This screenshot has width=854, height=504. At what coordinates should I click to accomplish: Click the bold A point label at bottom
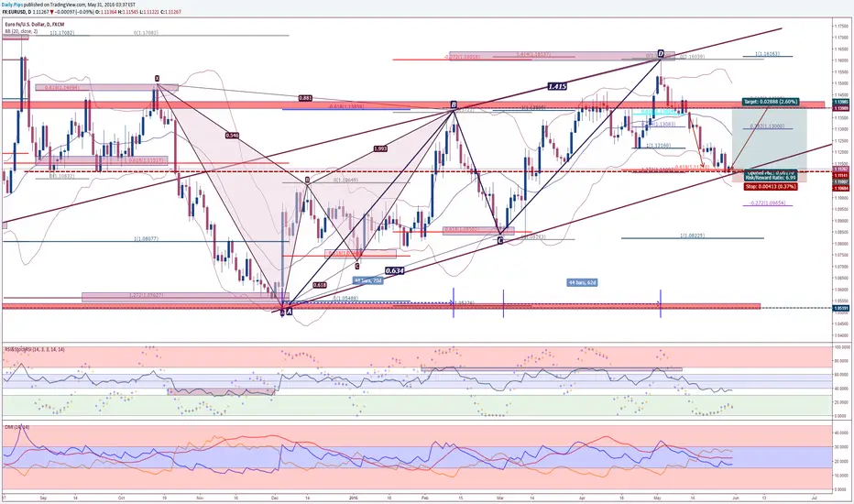289,312
